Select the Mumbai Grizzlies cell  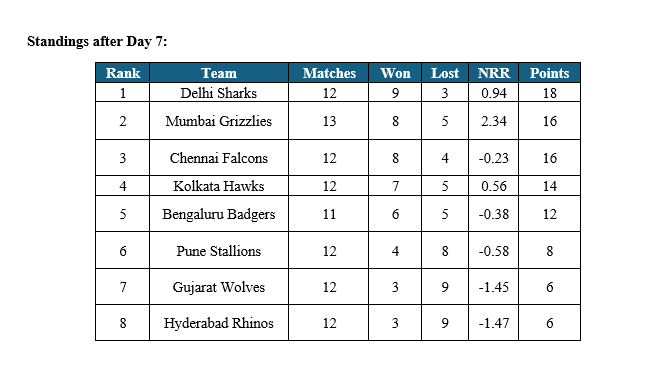(x=219, y=121)
